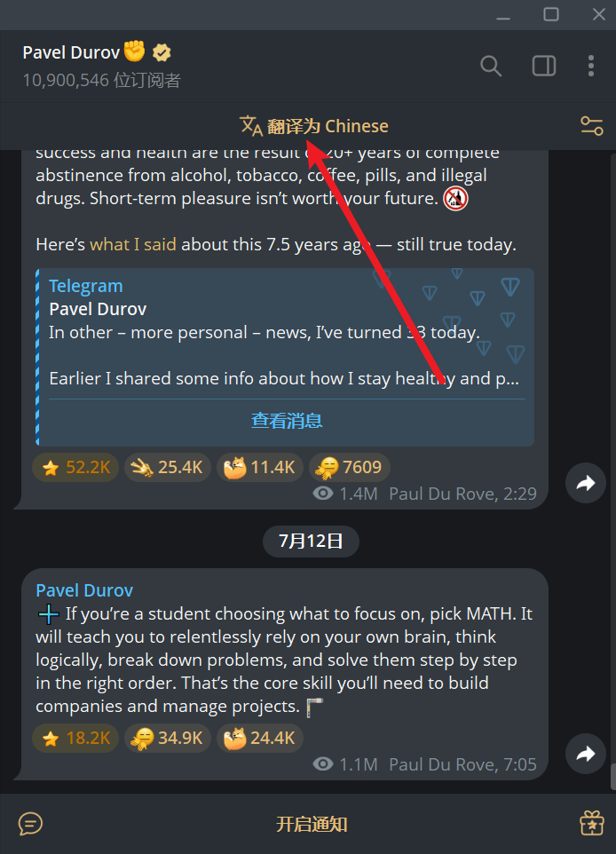Add star reaction showing 52.2K
The height and width of the screenshot is (854, 616).
point(75,467)
